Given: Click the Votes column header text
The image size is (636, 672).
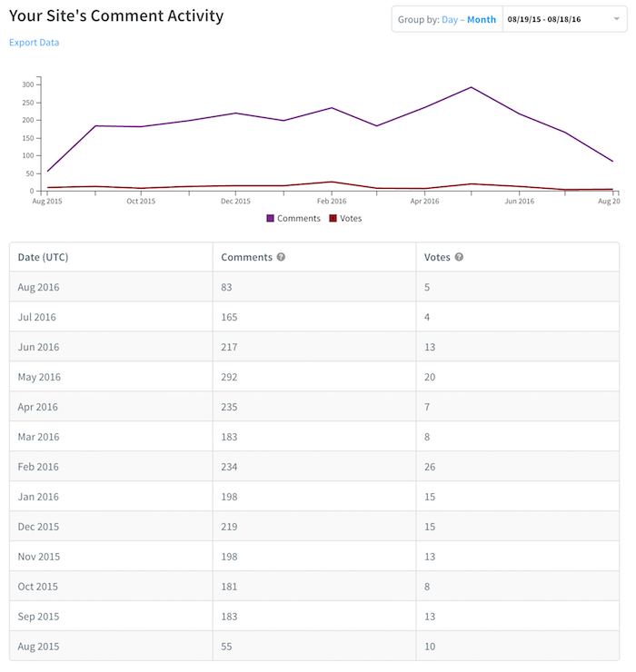Looking at the screenshot, I should point(437,257).
